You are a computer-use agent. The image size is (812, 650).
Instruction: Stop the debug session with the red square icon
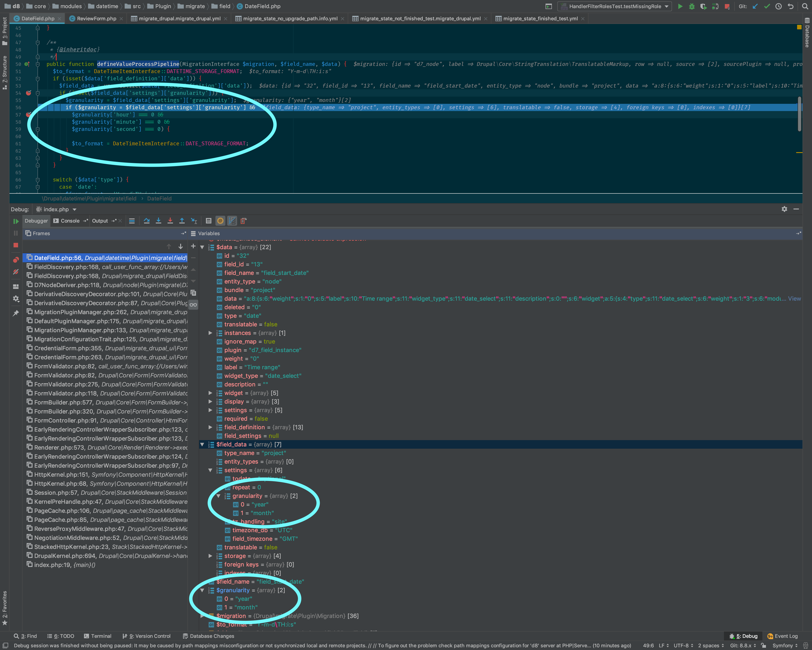tap(16, 245)
